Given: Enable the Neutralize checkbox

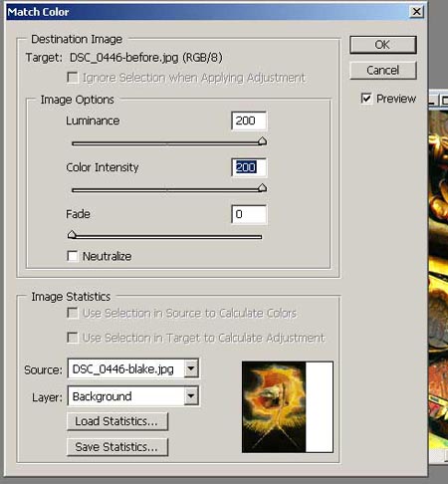Looking at the screenshot, I should pyautogui.click(x=73, y=256).
